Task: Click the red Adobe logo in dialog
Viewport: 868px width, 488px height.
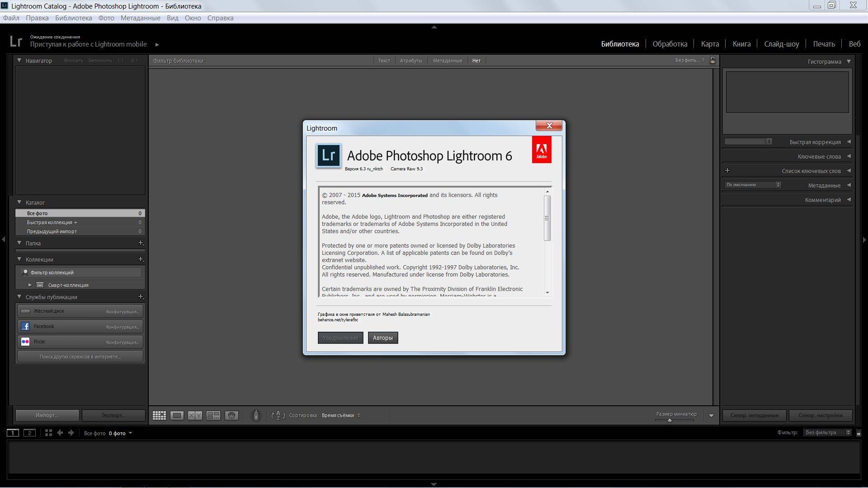Action: coord(542,150)
